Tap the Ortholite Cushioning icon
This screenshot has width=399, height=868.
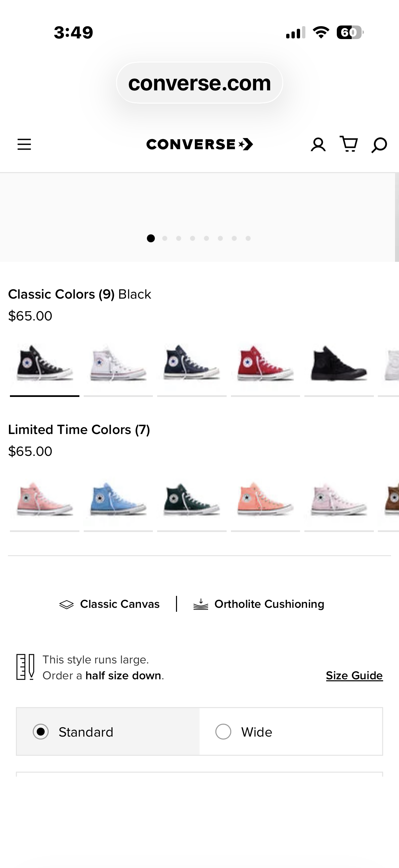tap(201, 604)
